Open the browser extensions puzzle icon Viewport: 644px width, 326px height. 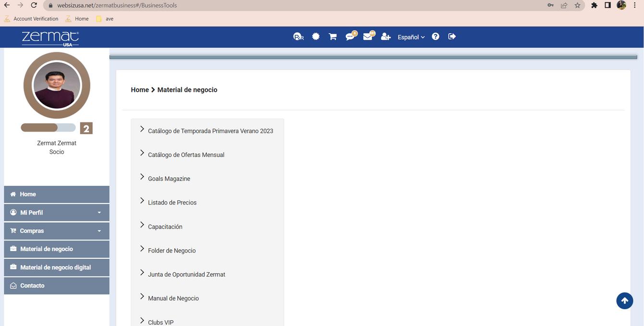coord(594,5)
